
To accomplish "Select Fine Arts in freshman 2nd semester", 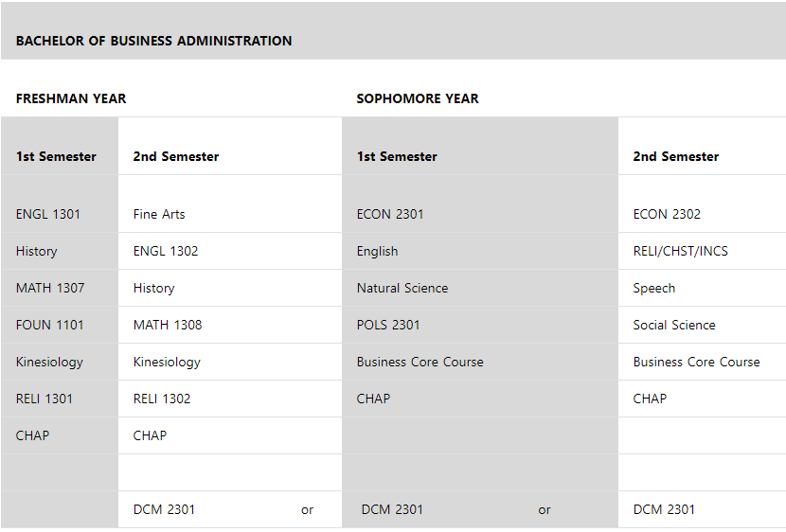I will (159, 214).
